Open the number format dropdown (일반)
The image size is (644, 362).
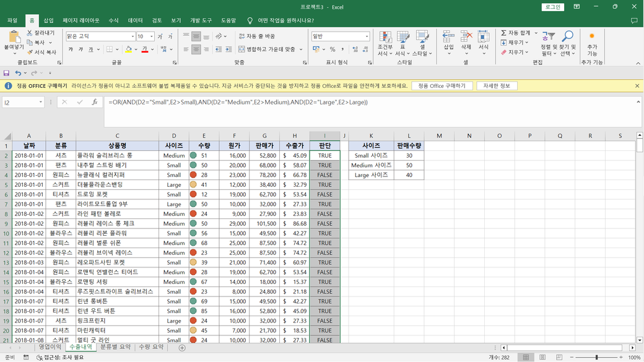coord(367,37)
